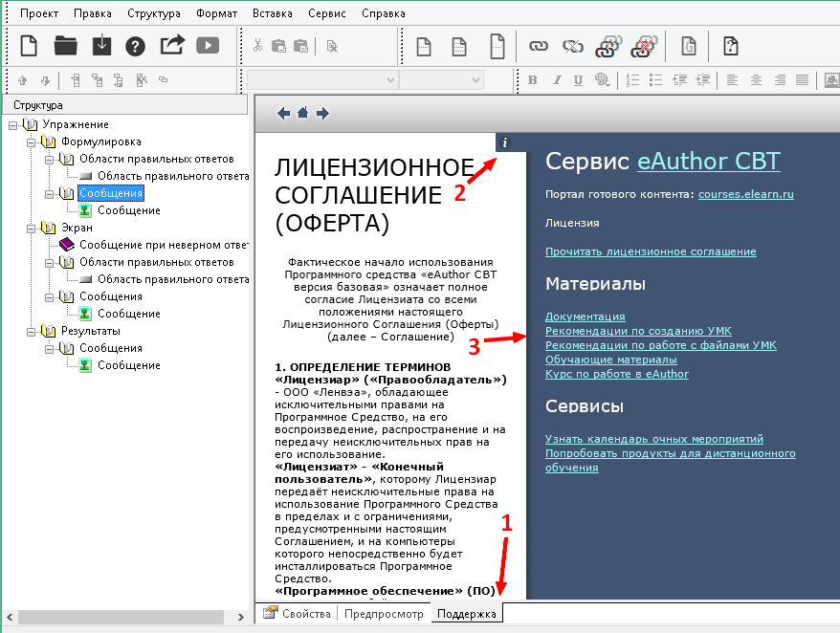Launch the preview Play icon
The width and height of the screenshot is (840, 633).
click(207, 45)
